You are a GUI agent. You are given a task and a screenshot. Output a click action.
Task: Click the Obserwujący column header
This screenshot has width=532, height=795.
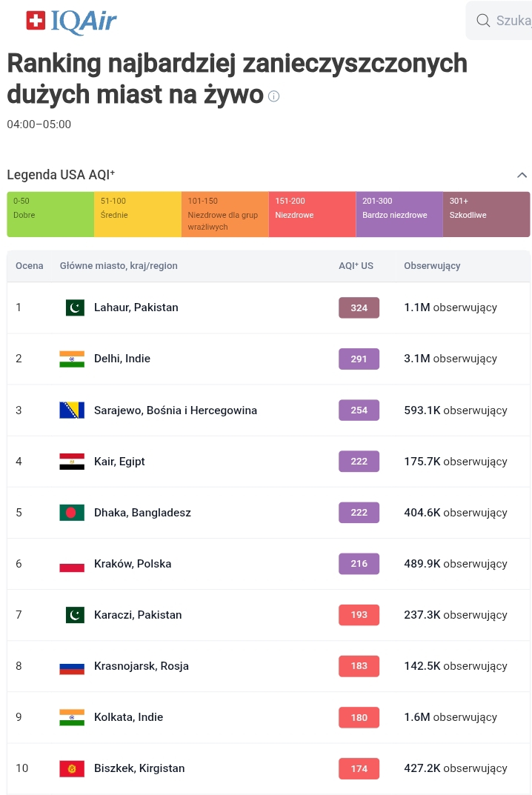pos(432,265)
